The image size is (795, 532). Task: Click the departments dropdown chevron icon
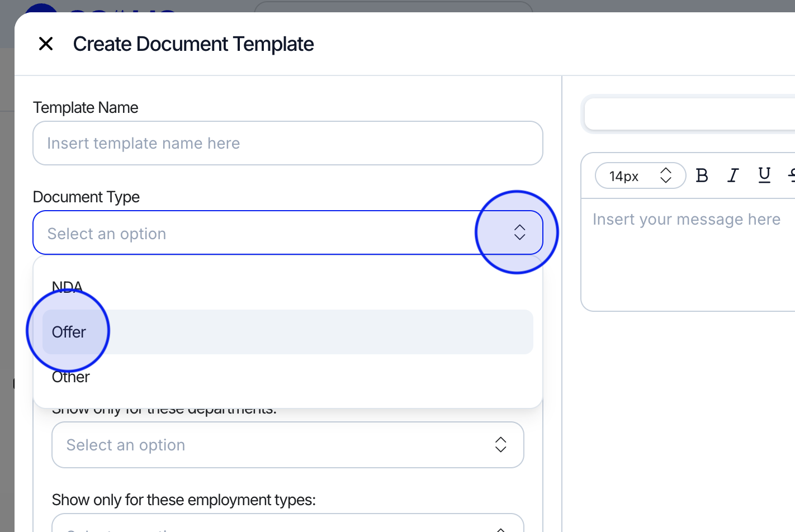[500, 445]
